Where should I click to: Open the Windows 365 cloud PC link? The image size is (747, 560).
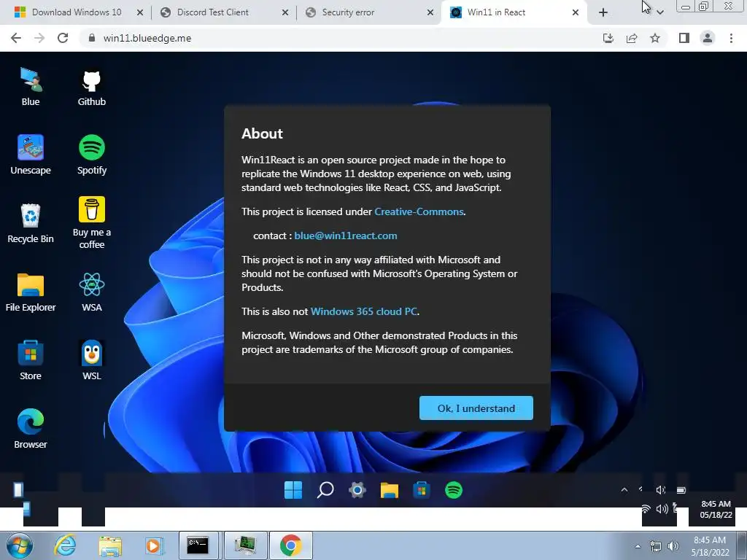[x=363, y=311]
